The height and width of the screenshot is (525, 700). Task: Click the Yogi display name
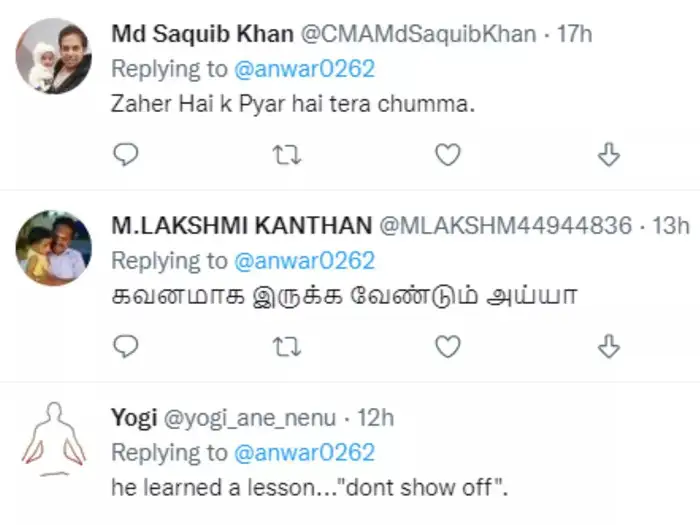pos(133,417)
